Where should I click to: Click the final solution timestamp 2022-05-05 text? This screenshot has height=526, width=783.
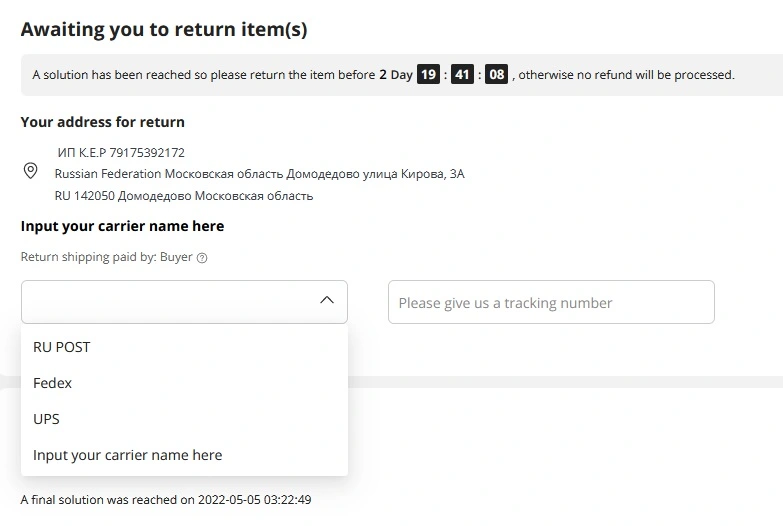tap(255, 500)
